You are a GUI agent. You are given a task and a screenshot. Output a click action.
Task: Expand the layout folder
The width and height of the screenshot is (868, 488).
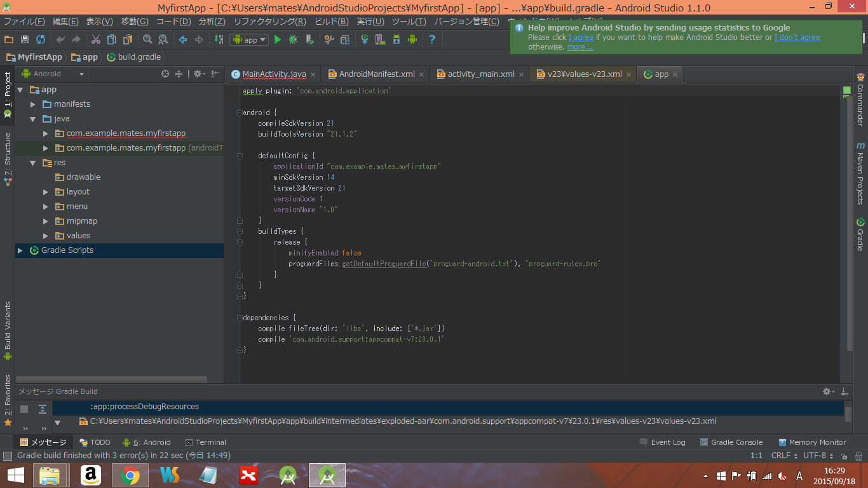tap(46, 192)
